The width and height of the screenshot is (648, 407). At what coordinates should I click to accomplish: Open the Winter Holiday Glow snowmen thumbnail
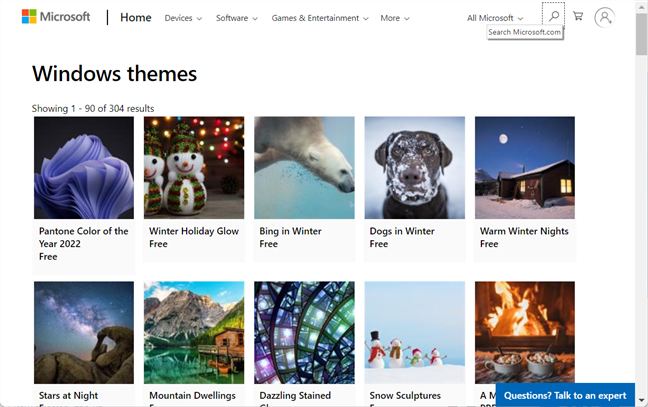coord(194,168)
